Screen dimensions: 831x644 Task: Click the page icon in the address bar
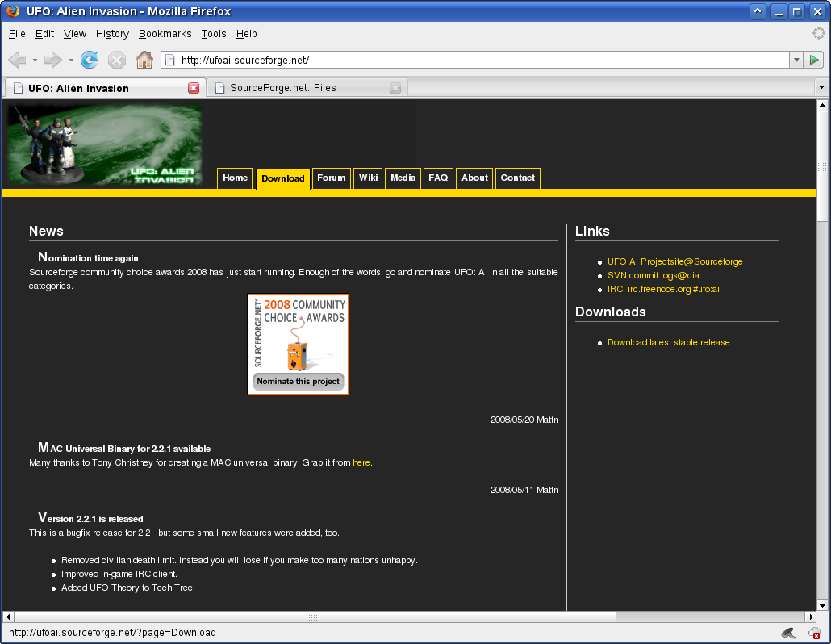[170, 60]
